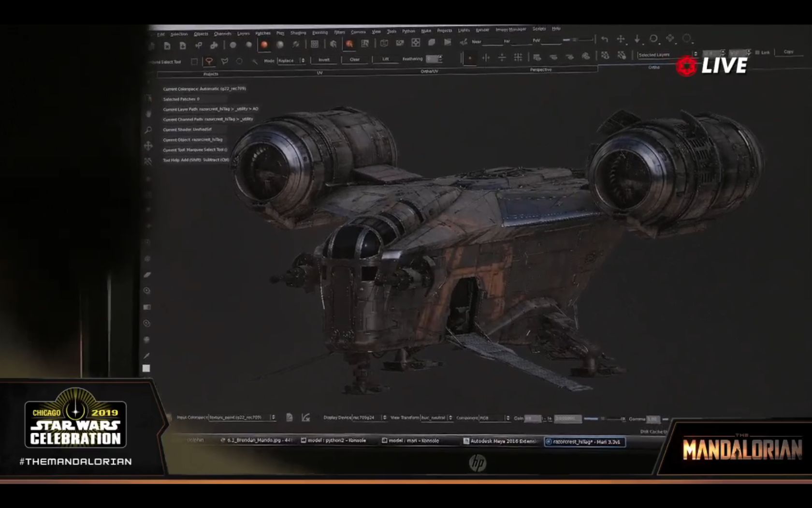812x508 pixels.
Task: Open the Patches menu
Action: (x=263, y=33)
